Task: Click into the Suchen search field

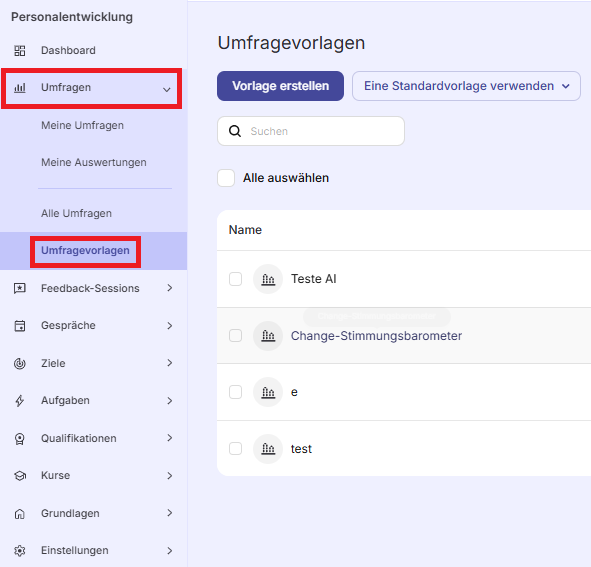Action: click(311, 131)
